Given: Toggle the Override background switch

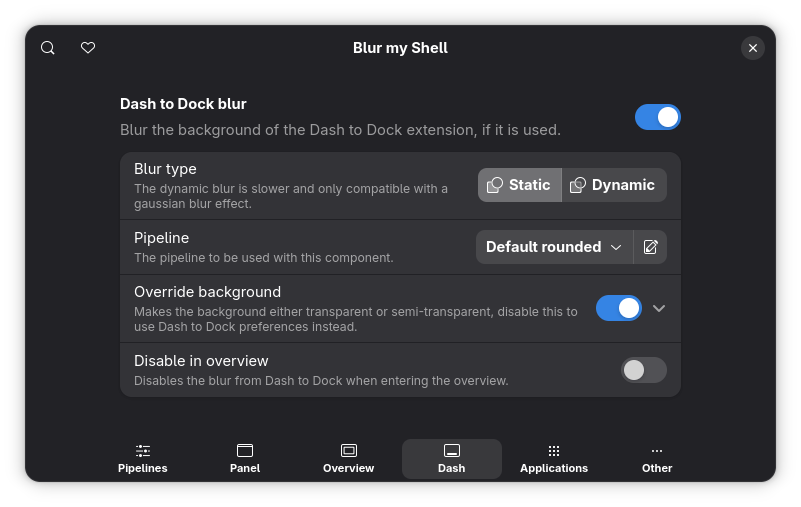Looking at the screenshot, I should pos(619,308).
